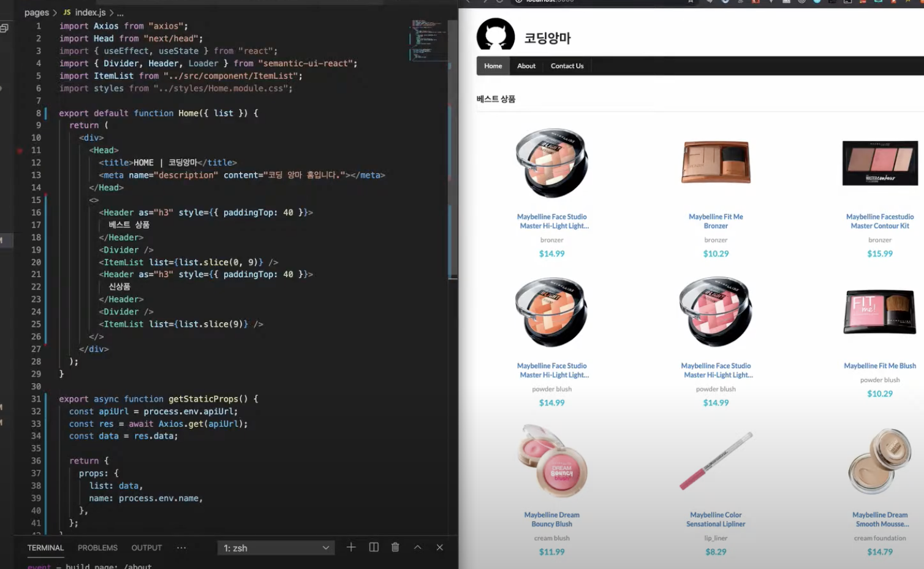
Task: Click the list: data line
Action: pyautogui.click(x=116, y=486)
